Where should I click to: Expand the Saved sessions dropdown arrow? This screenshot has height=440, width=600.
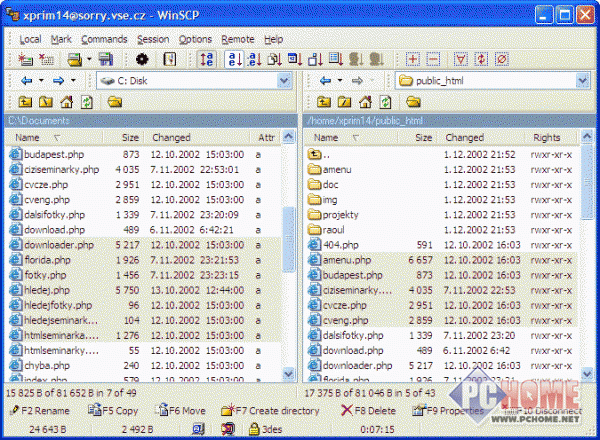(89, 59)
